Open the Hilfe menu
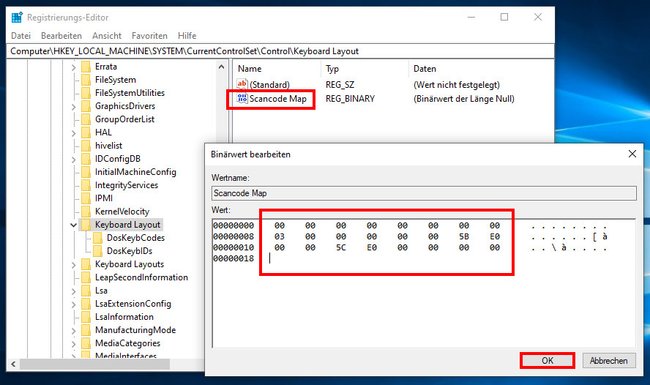 (x=187, y=36)
